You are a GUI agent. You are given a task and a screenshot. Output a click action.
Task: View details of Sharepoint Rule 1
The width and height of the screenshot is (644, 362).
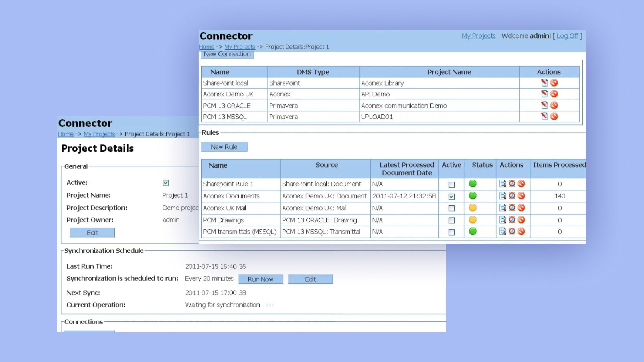[503, 184]
